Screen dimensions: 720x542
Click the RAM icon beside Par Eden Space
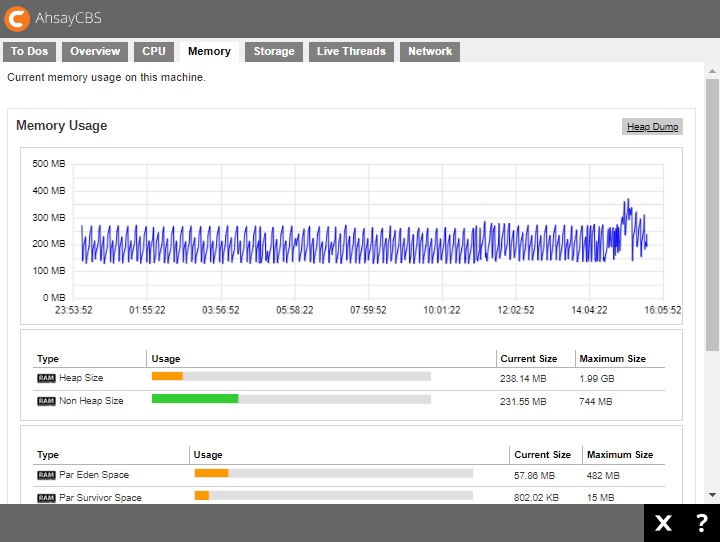pos(46,475)
